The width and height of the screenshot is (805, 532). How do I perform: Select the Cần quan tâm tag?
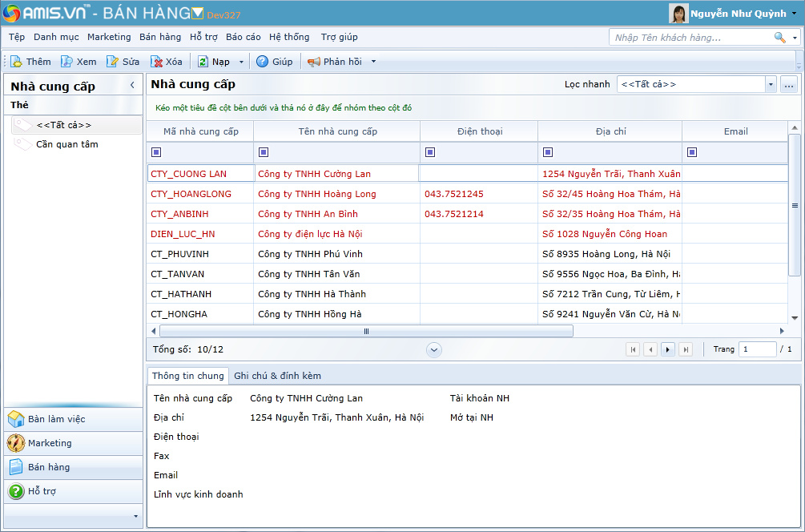[67, 144]
